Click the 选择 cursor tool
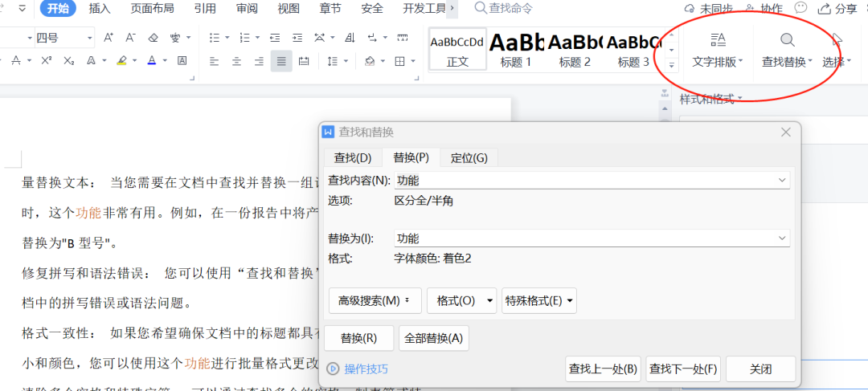Viewport: 868px width, 391px height. click(x=836, y=51)
